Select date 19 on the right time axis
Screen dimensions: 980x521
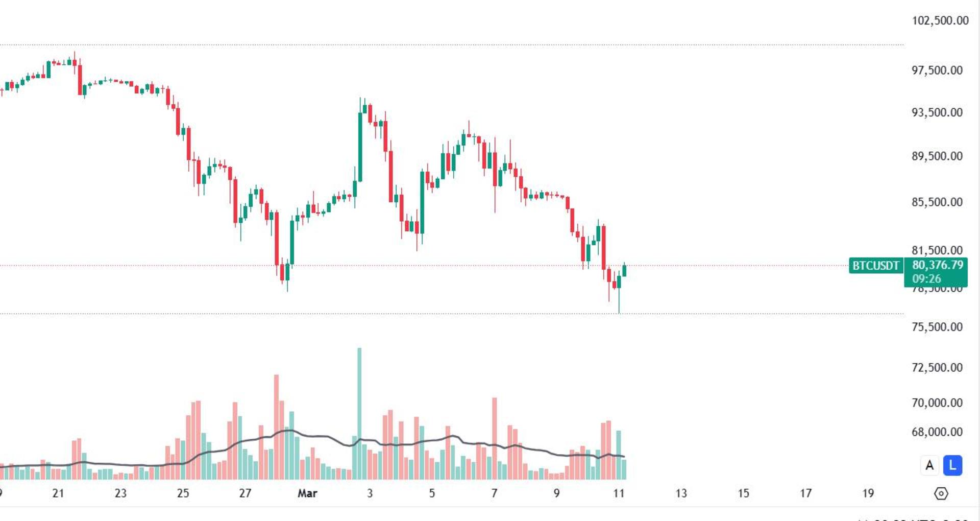tap(868, 493)
